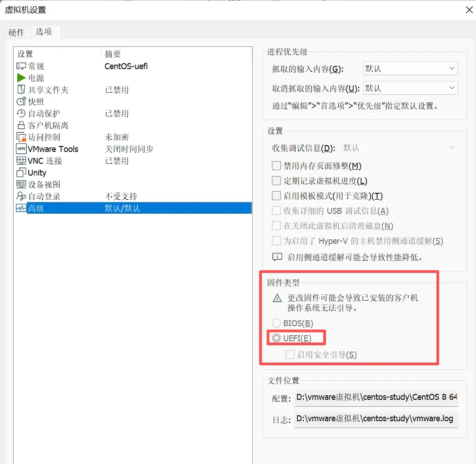
Task: Click the 共享文件夹 icon
Action: pos(21,90)
